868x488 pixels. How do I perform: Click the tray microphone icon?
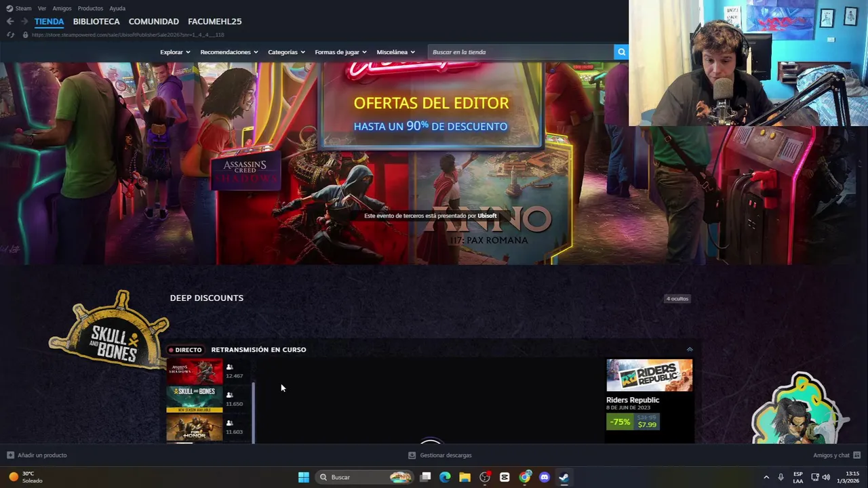[781, 477]
